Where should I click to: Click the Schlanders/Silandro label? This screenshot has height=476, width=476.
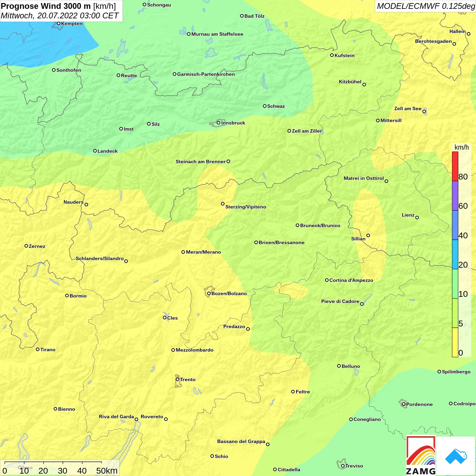tap(100, 258)
